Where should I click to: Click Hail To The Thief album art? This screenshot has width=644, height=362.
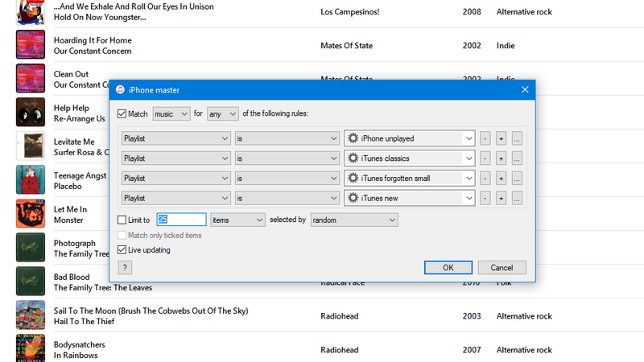[x=31, y=315]
